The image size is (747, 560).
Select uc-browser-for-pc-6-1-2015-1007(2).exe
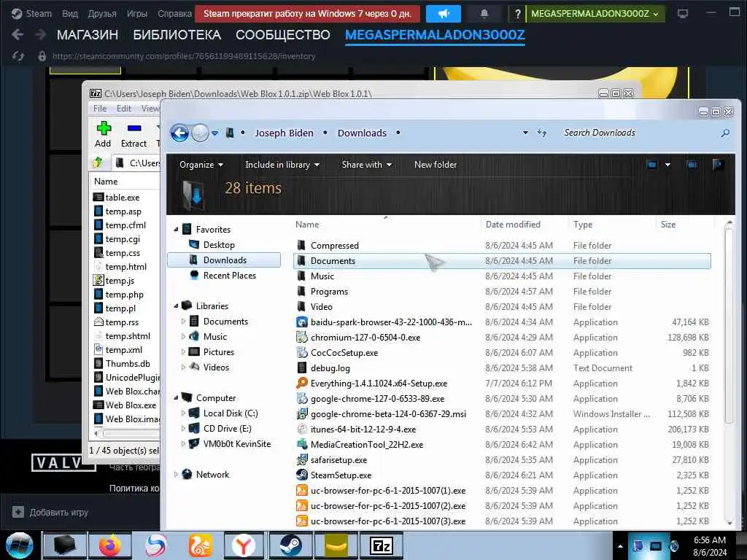point(388,506)
